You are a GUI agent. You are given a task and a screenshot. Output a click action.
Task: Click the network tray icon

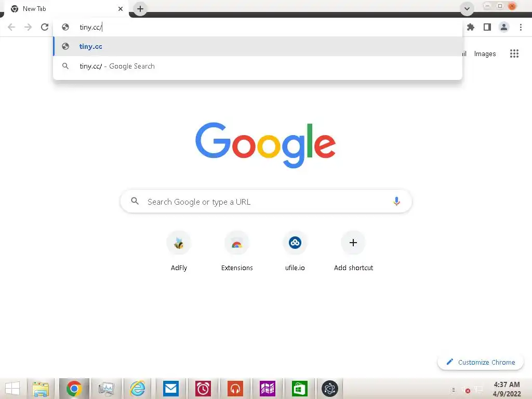click(478, 390)
